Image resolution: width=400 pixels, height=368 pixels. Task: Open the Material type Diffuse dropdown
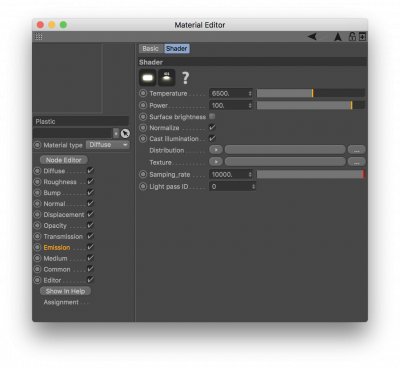click(108, 145)
